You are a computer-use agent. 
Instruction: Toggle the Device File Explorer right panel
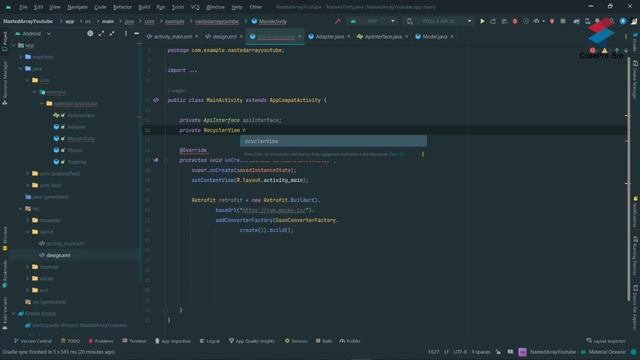635,307
